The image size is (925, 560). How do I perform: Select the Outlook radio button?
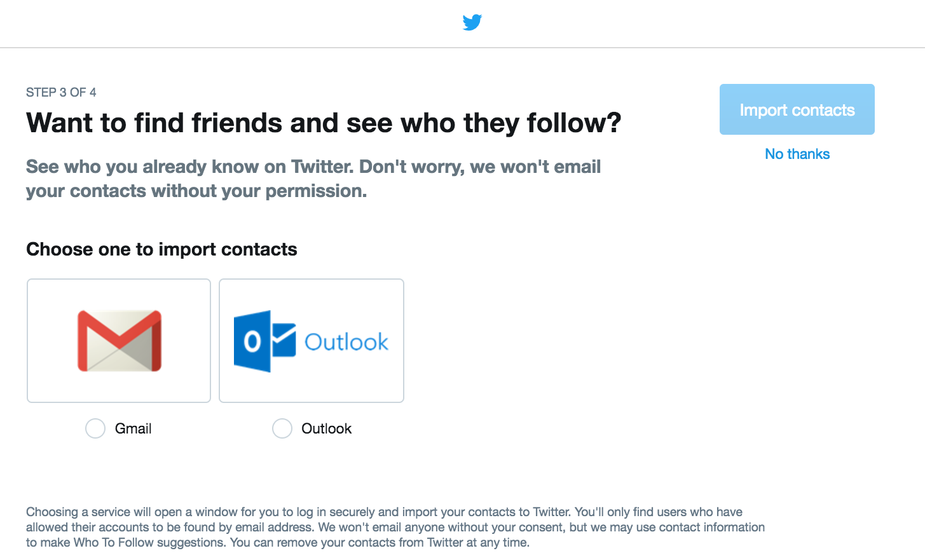(282, 428)
